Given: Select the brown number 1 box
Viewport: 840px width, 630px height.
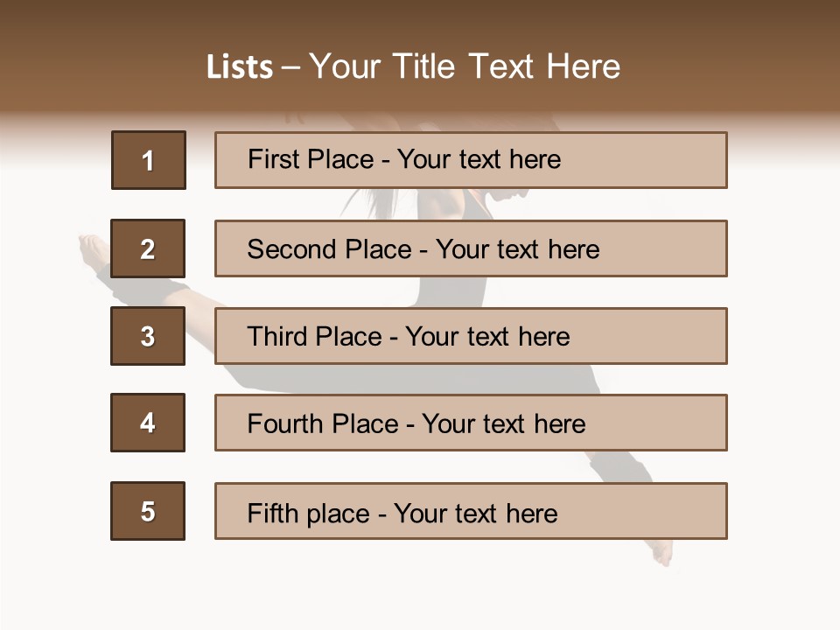Looking at the screenshot, I should click(148, 160).
